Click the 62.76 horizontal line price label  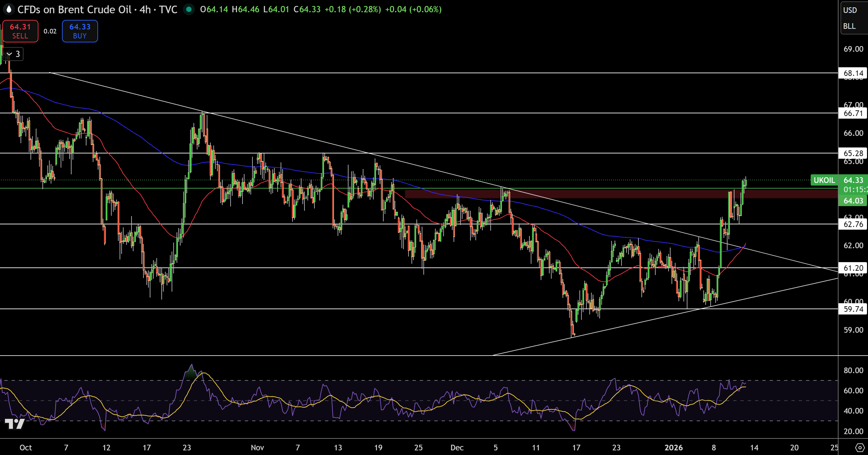pyautogui.click(x=853, y=224)
